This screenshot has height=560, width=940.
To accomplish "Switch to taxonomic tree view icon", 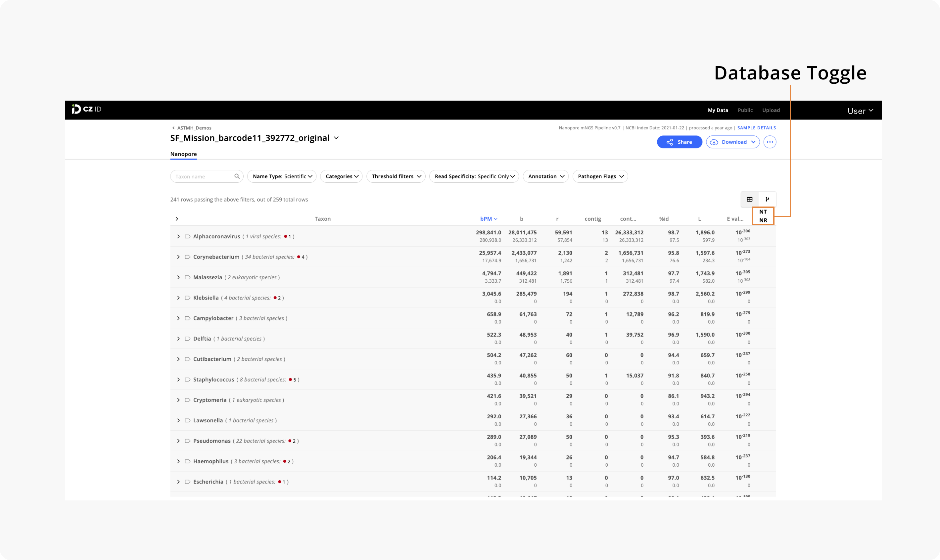I will click(x=767, y=199).
